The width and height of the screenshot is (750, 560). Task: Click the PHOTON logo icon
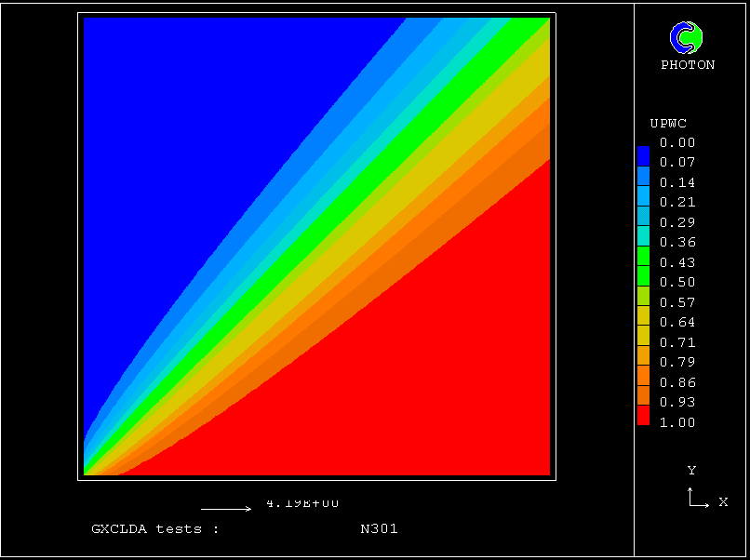[x=687, y=37]
